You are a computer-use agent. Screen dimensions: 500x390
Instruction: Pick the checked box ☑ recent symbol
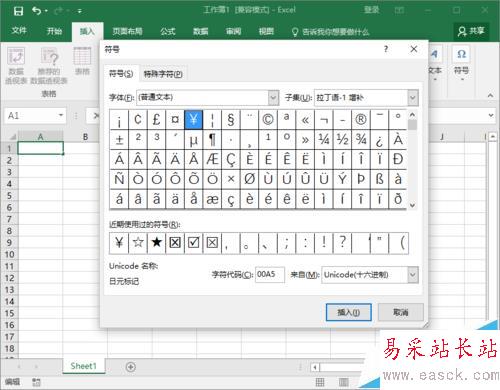[193, 243]
